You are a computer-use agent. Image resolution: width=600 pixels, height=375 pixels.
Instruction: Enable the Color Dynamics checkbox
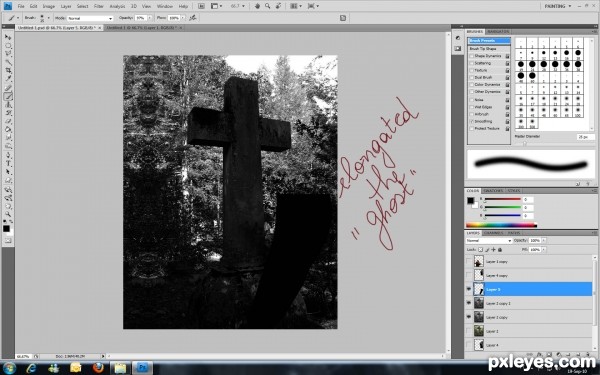click(472, 85)
